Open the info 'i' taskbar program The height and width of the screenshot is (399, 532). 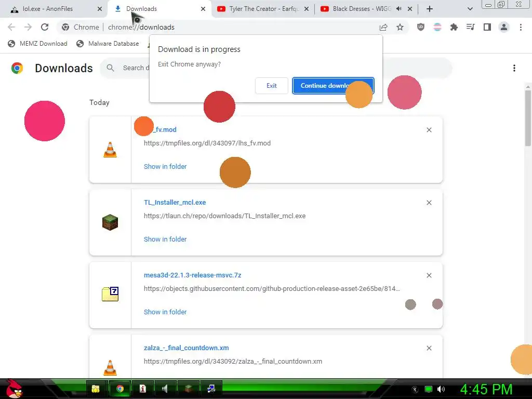pos(142,389)
